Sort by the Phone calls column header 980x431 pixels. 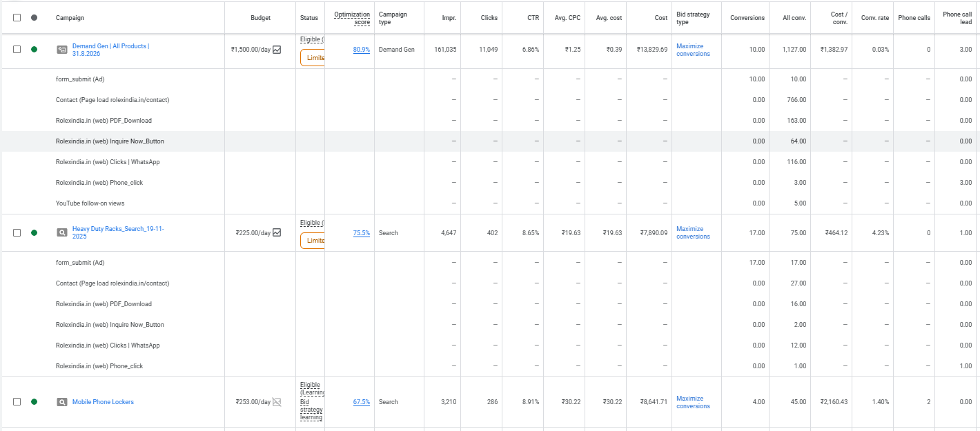[914, 18]
